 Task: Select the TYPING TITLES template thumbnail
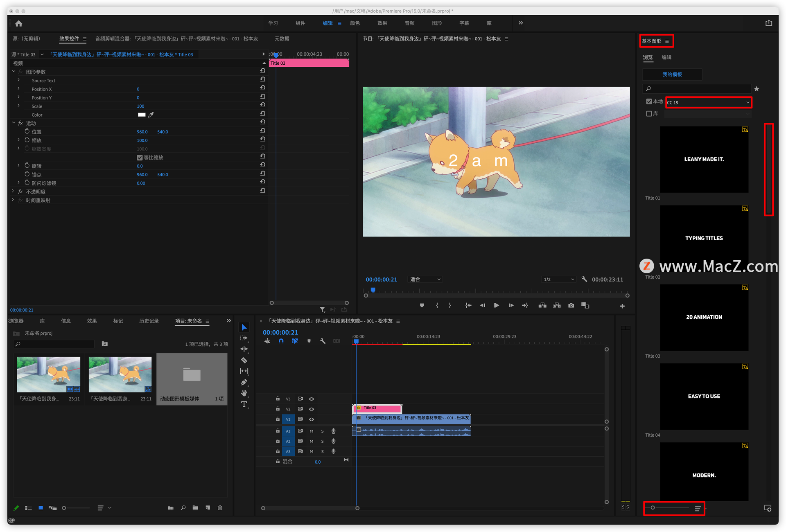click(704, 238)
